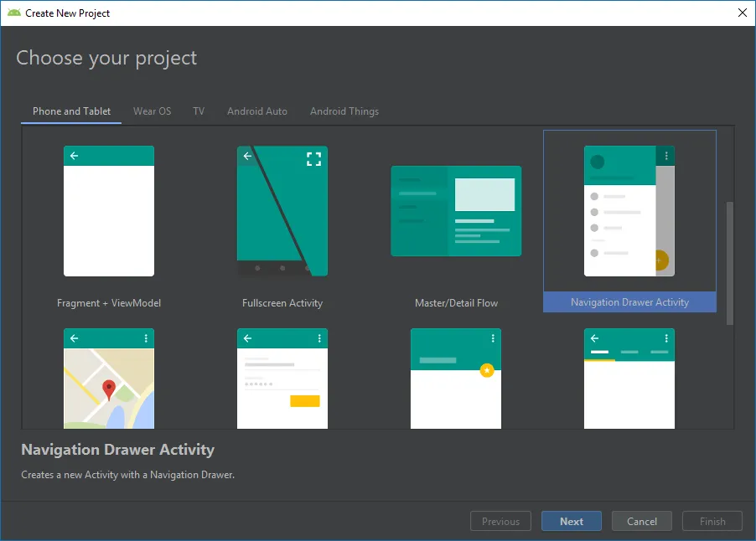Select the Tabbed Activity template thumbnail
Image resolution: width=756 pixels, height=541 pixels.
coord(629,379)
